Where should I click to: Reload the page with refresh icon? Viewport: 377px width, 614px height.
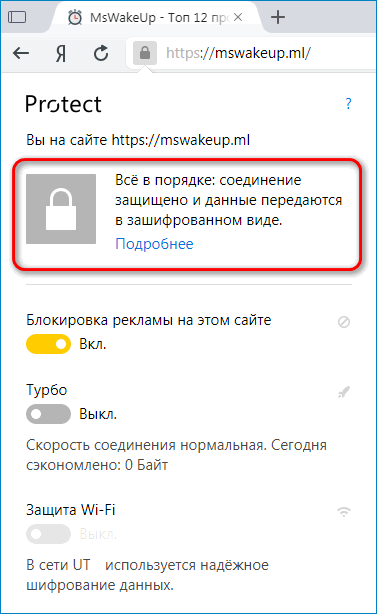101,53
